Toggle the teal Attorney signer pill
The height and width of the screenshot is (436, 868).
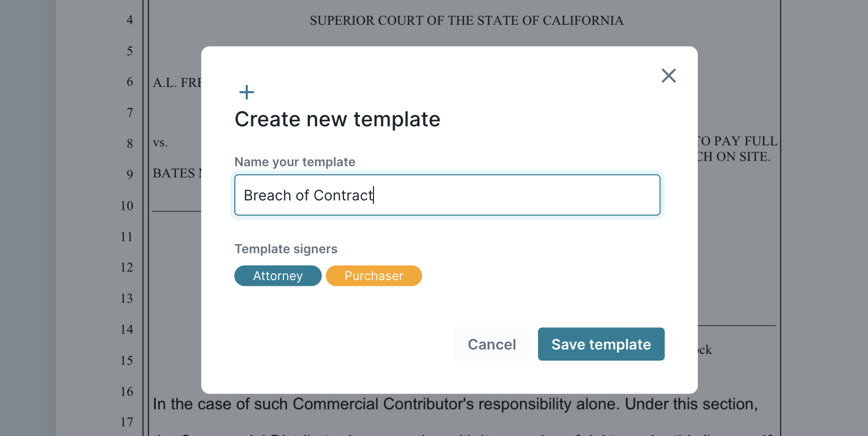point(278,275)
